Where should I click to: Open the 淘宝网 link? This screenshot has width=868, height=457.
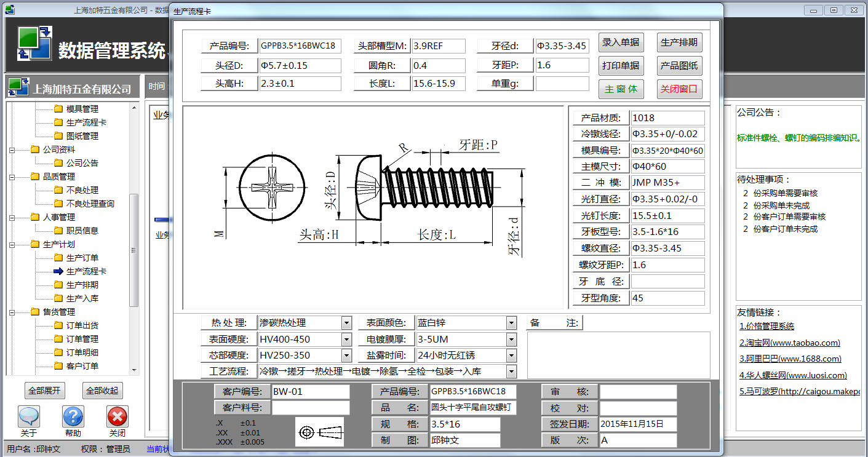(790, 343)
